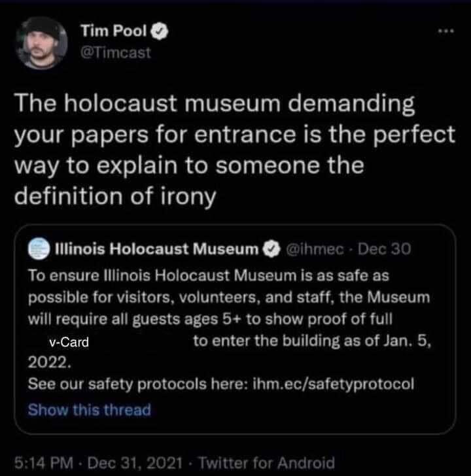Click the verified badge beside Illinois Holocaust Museum
The height and width of the screenshot is (476, 471).
click(x=270, y=249)
